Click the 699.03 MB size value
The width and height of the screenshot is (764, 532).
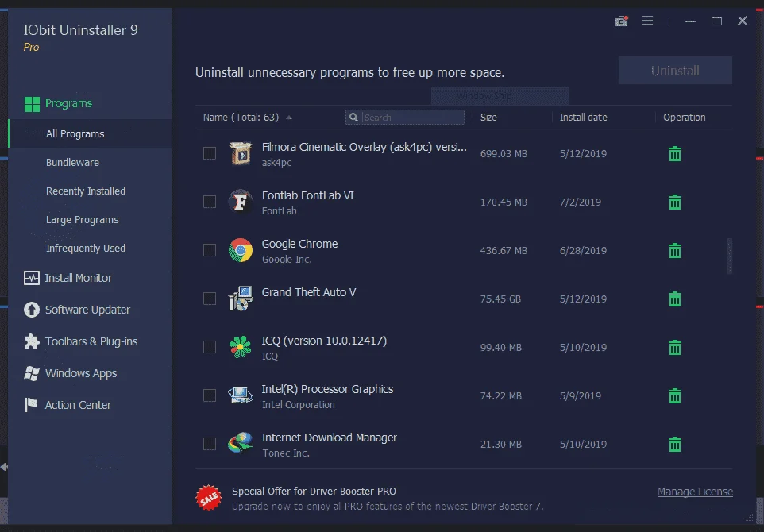504,154
